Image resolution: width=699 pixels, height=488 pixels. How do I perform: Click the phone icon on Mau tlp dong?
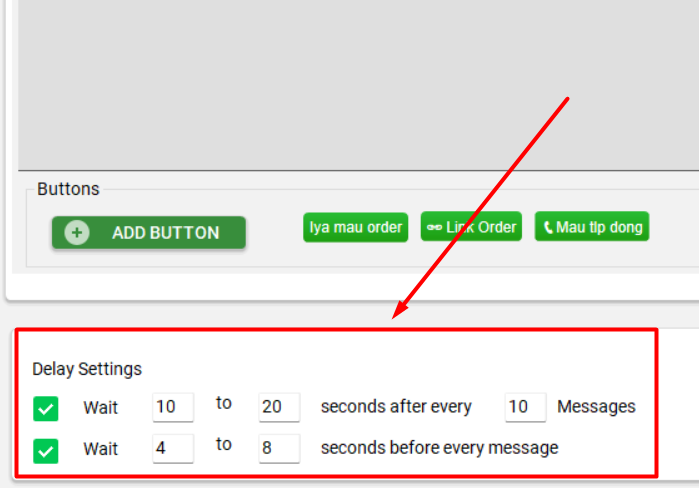pos(548,227)
